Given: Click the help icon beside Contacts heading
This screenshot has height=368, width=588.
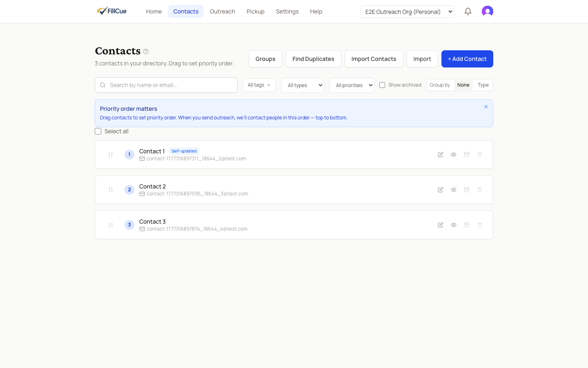Looking at the screenshot, I should (146, 52).
